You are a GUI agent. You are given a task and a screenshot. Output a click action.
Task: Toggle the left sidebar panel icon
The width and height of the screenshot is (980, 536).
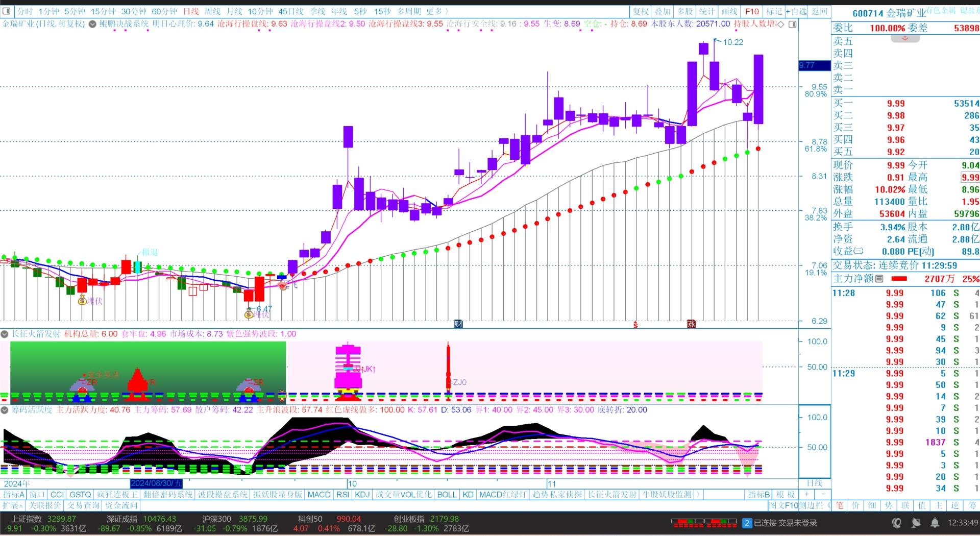tap(6, 11)
